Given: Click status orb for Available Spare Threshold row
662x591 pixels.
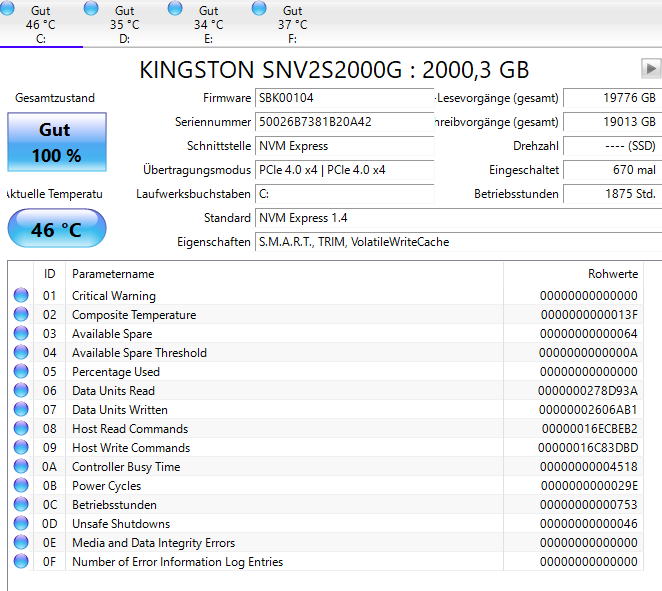Looking at the screenshot, I should pyautogui.click(x=21, y=352).
